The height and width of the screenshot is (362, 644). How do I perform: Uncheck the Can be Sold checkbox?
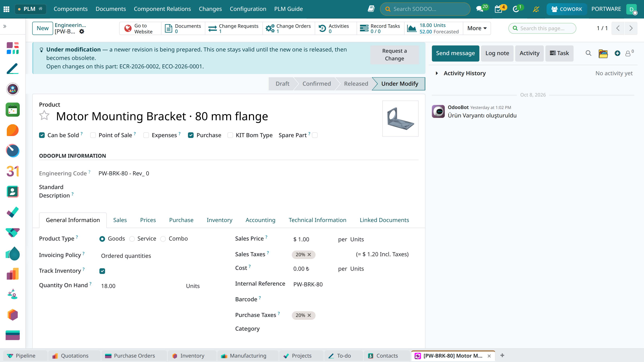42,135
